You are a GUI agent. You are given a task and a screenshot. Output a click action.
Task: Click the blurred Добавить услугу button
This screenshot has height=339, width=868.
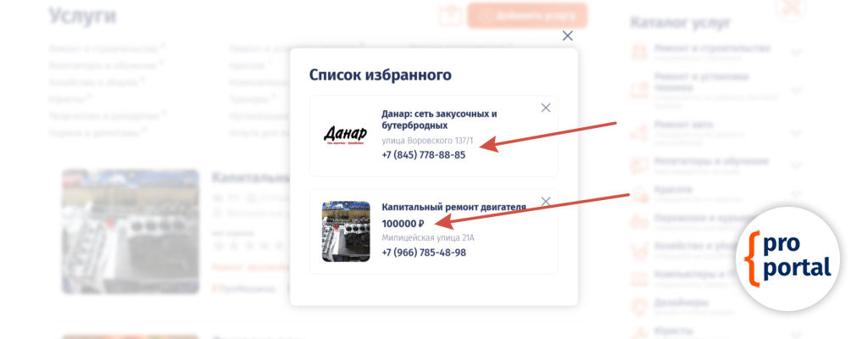click(x=527, y=15)
